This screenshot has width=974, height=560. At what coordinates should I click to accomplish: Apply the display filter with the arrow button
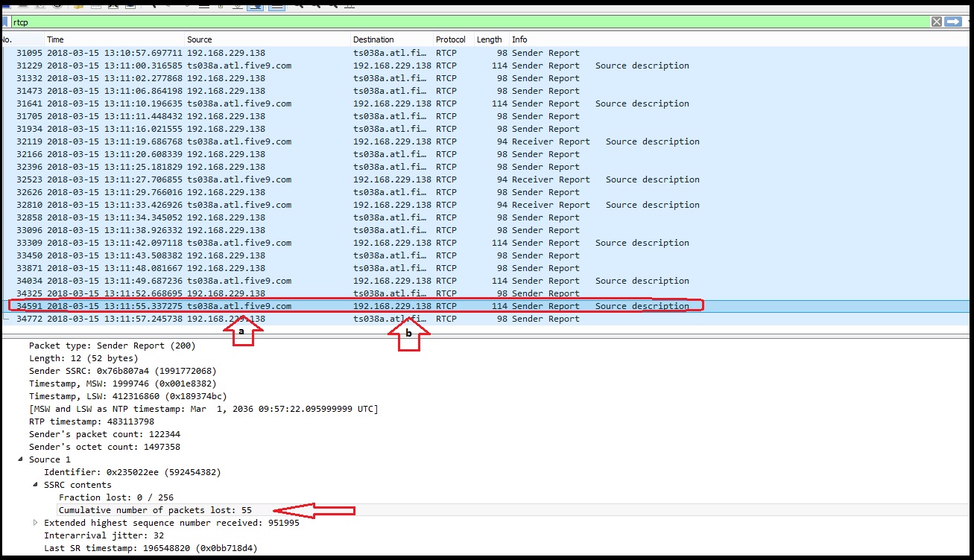tap(952, 22)
